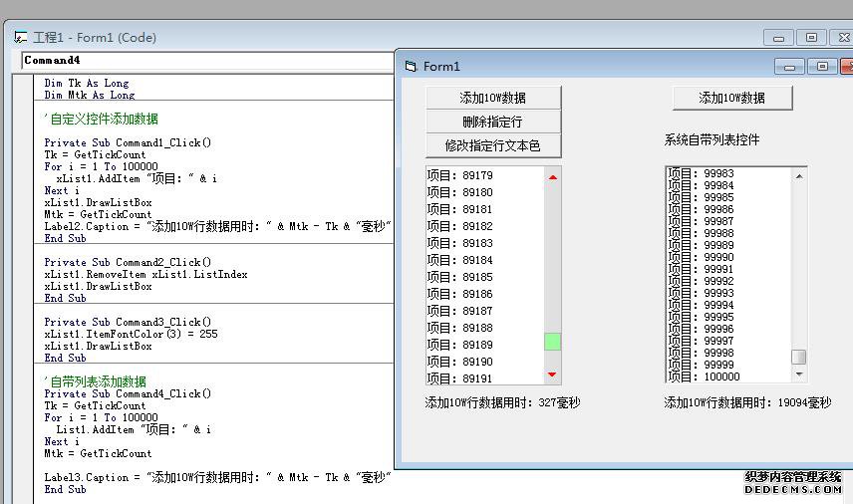Click the system listbox scrollbar thumb
This screenshot has width=853, height=504.
tap(798, 357)
